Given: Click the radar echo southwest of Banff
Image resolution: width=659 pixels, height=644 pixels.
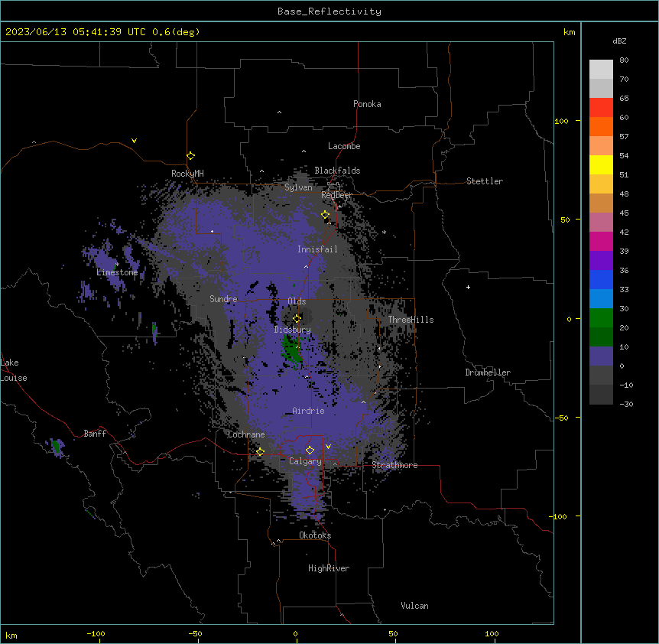Looking at the screenshot, I should tap(57, 447).
